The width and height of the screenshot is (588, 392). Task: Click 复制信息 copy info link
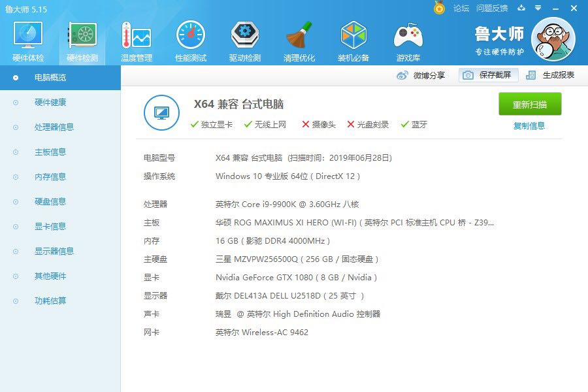coord(529,125)
